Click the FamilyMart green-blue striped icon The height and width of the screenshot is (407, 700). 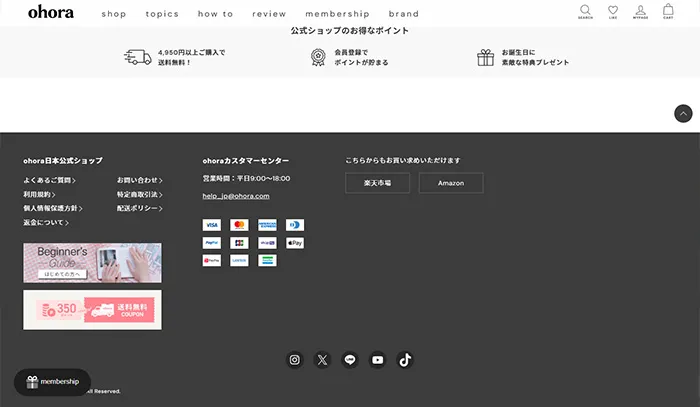(x=267, y=260)
